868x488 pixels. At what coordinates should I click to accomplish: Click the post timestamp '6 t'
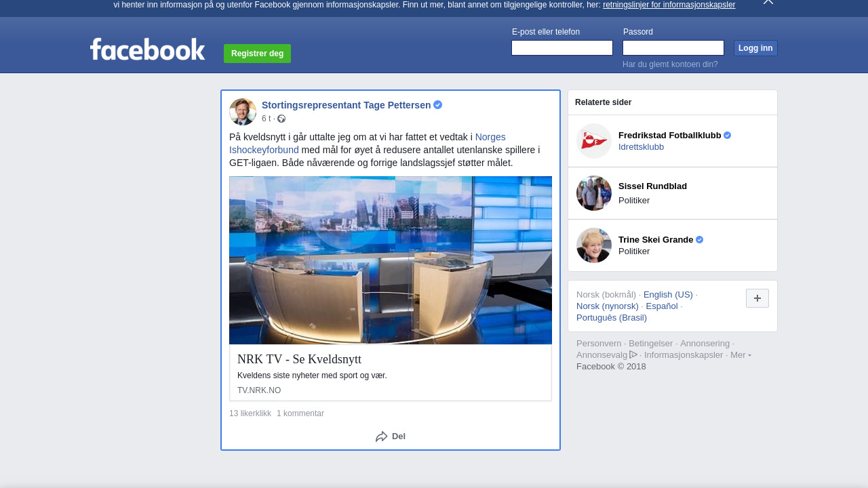point(266,119)
